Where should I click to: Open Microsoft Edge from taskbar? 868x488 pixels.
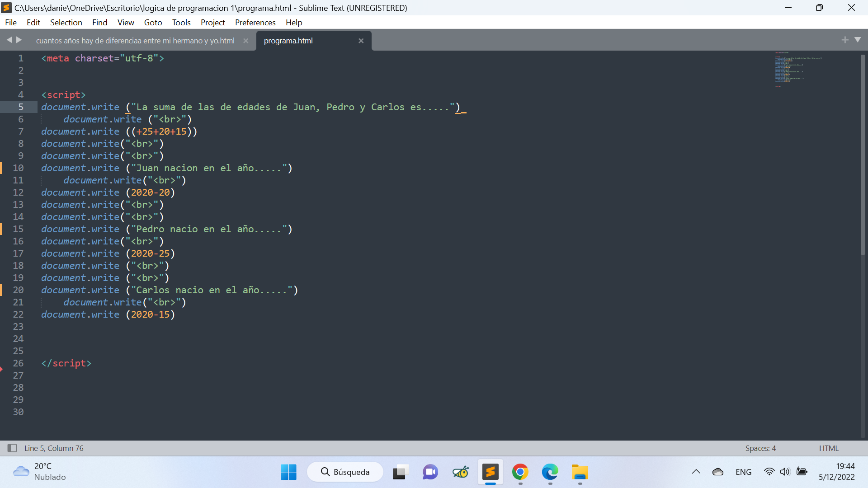point(550,472)
